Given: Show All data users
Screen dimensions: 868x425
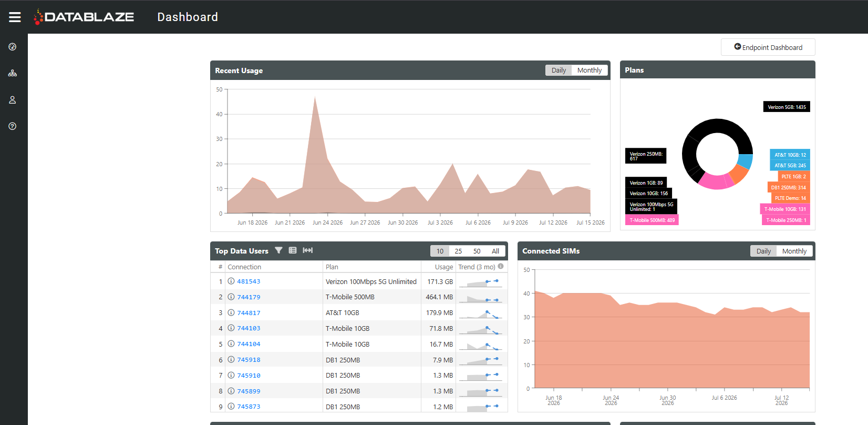Looking at the screenshot, I should pos(495,251).
